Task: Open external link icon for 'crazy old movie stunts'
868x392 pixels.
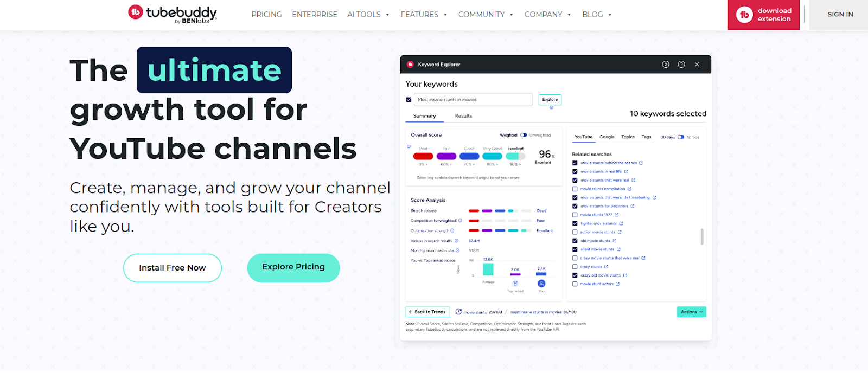Action: click(625, 275)
